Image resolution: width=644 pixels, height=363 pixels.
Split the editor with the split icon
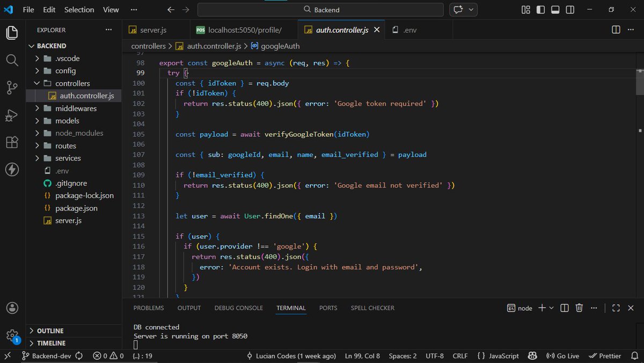615,30
